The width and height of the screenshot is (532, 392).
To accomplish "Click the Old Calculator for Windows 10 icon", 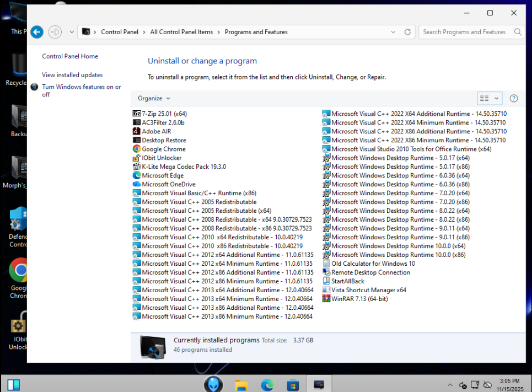I will coord(326,264).
